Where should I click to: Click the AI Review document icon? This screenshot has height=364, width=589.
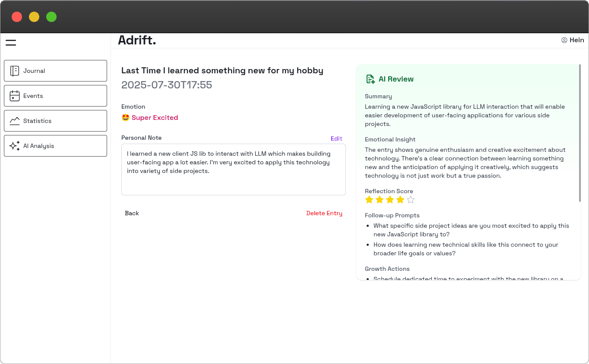370,79
